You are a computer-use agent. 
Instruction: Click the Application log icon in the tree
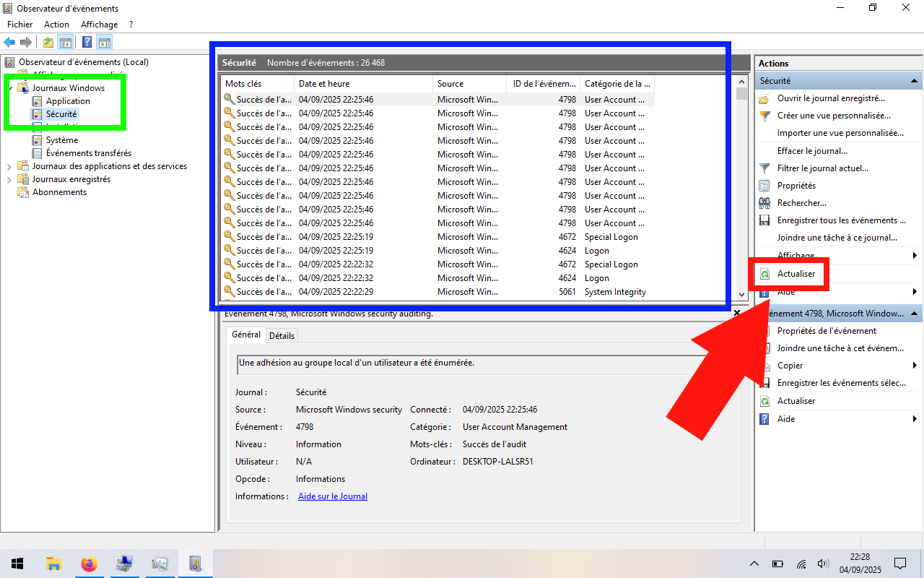click(x=38, y=101)
